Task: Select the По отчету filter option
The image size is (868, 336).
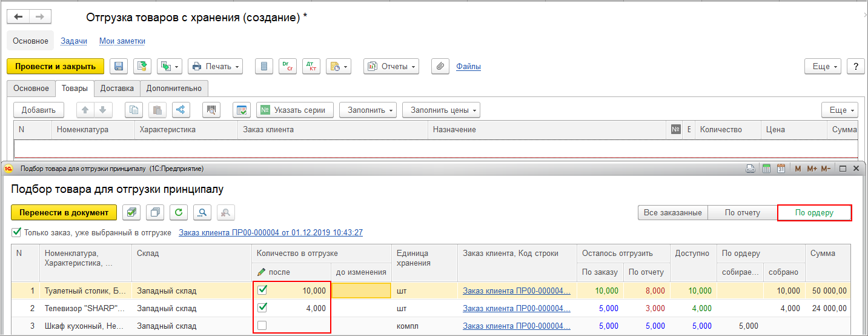Action: point(743,213)
